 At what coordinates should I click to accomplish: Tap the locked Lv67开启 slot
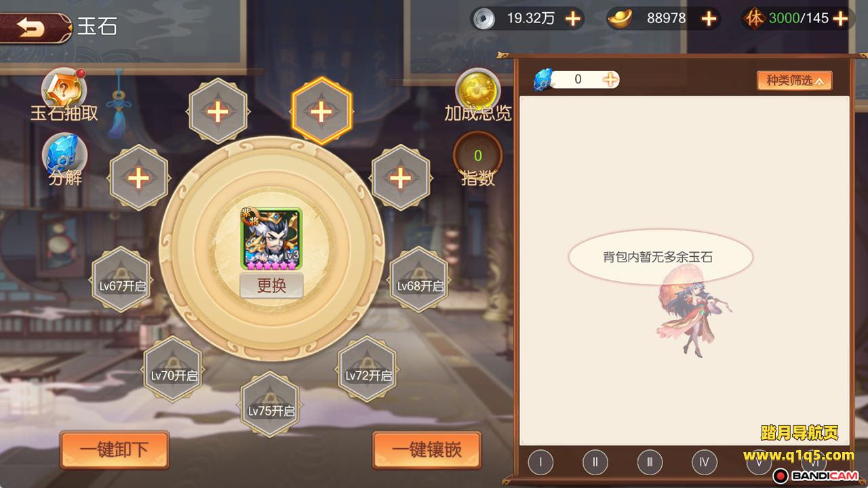click(121, 279)
